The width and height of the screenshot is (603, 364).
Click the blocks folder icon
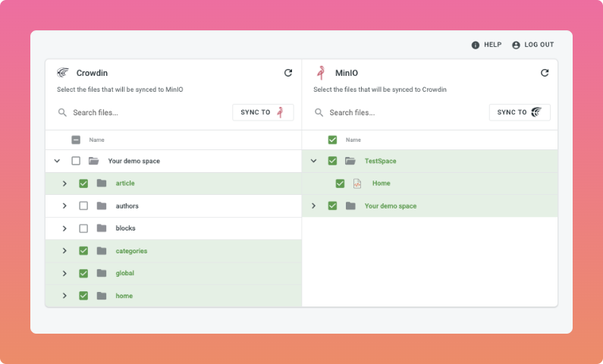[102, 228]
